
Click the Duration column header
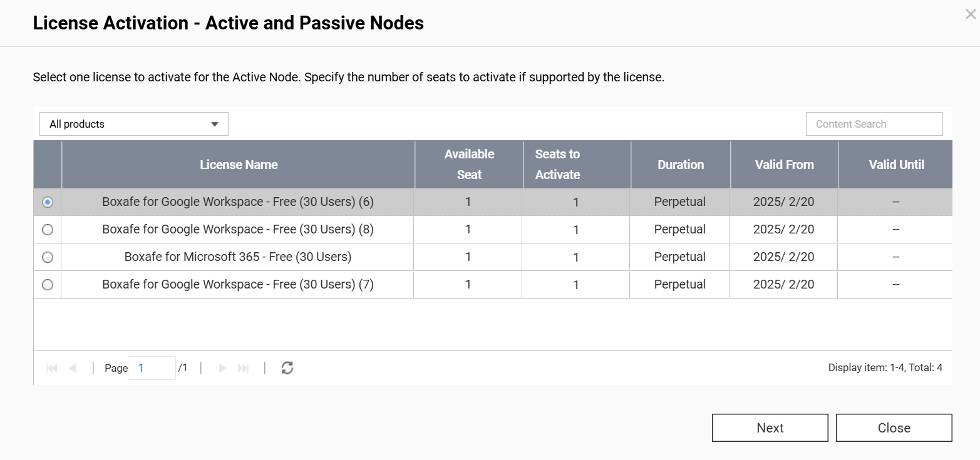(x=681, y=165)
